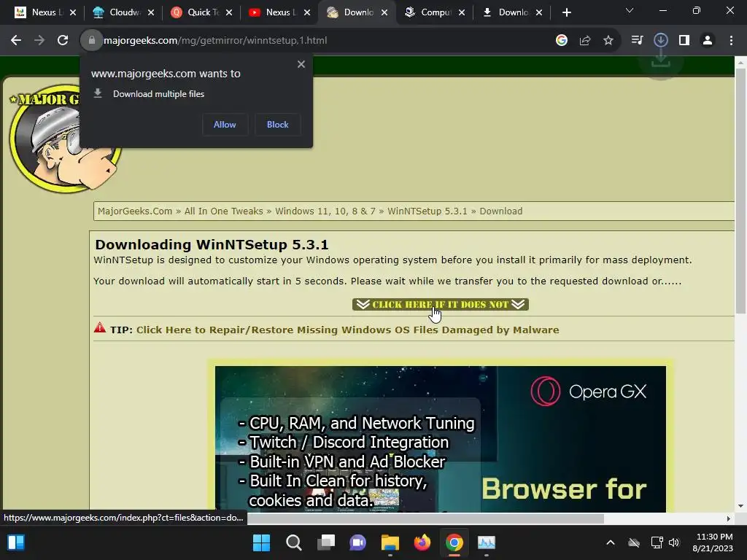Image resolution: width=747 pixels, height=560 pixels.
Task: Click the forward navigation arrow
Action: [39, 41]
